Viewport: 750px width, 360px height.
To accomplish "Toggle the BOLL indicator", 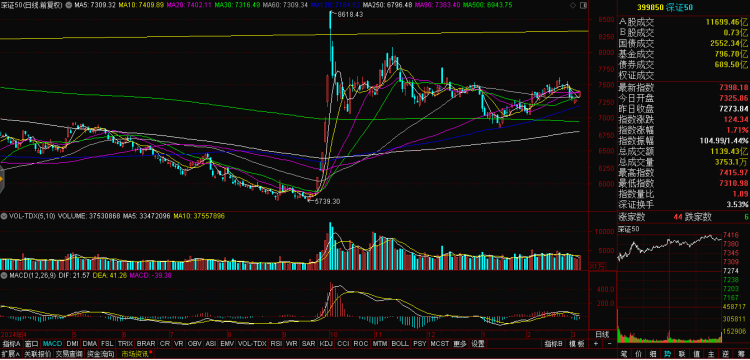I will 399,344.
